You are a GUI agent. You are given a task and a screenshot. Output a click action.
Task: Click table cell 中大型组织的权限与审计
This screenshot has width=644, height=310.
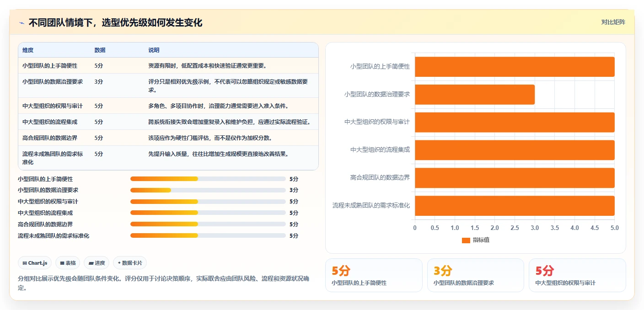(53, 106)
